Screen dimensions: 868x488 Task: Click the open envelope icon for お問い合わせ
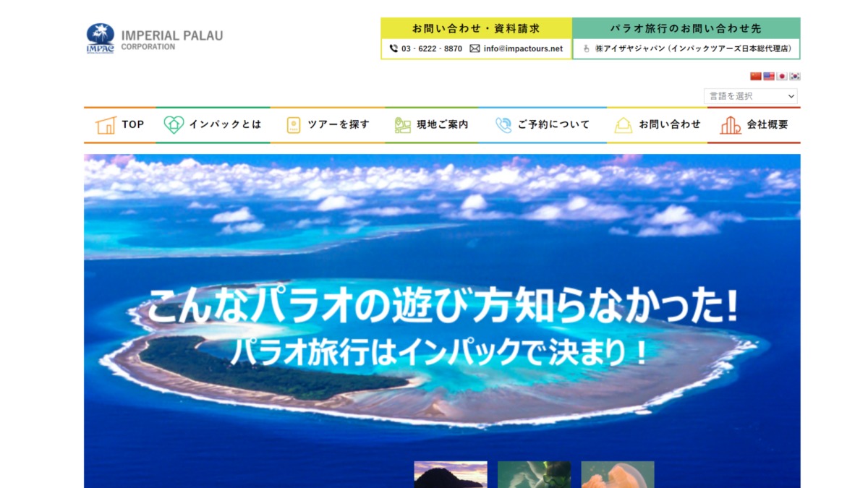(x=624, y=125)
